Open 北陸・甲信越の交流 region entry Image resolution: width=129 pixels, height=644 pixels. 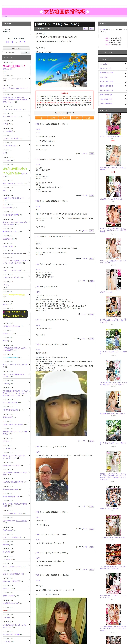[x=113, y=90]
